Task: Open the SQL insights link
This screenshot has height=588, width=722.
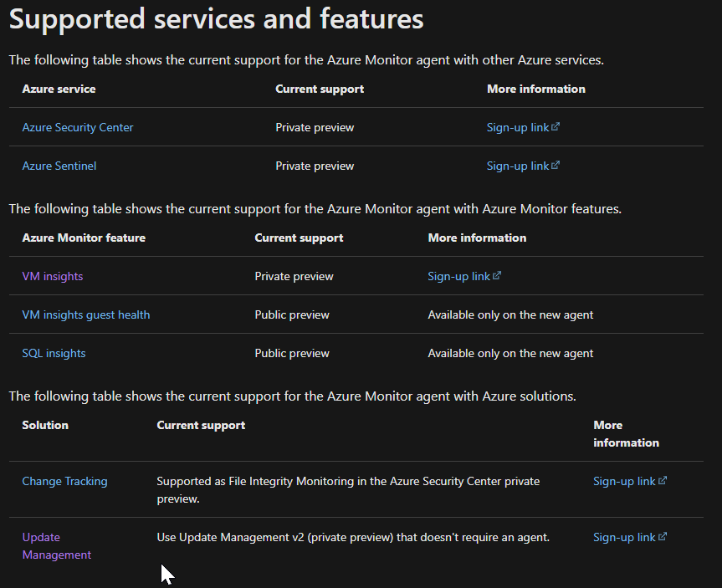Action: [x=54, y=353]
